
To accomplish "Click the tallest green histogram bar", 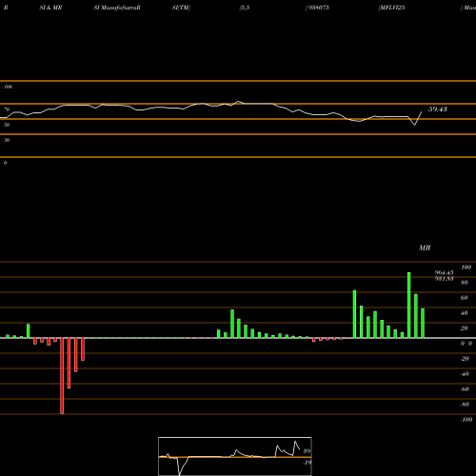I will click(409, 305).
